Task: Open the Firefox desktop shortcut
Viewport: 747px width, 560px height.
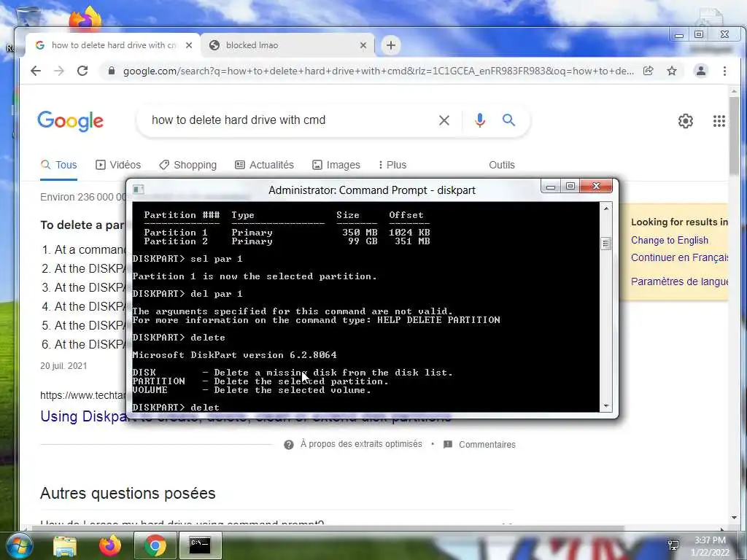Action: [x=85, y=18]
